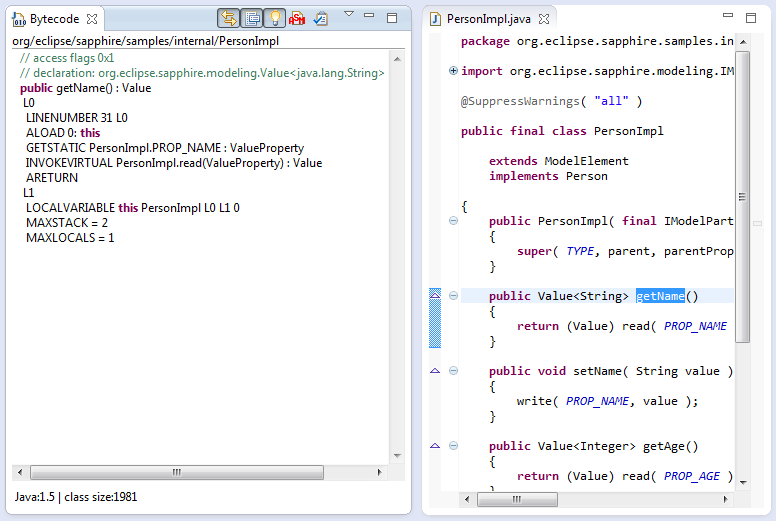Click override marker beside getName method
The image size is (776, 521).
coord(435,295)
